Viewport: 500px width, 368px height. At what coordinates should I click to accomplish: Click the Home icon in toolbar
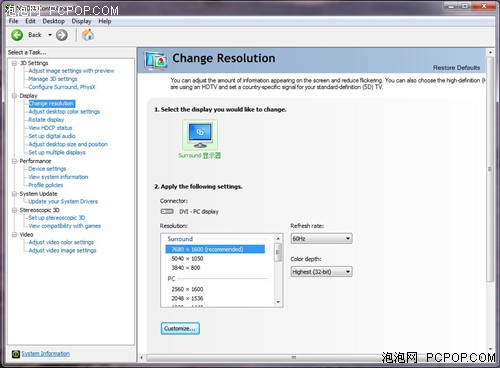point(88,35)
